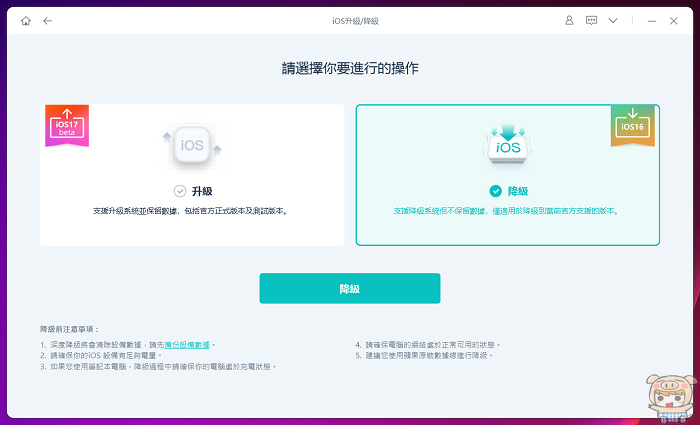The width and height of the screenshot is (700, 425).
Task: Go to the home screen icon
Action: pos(26,21)
